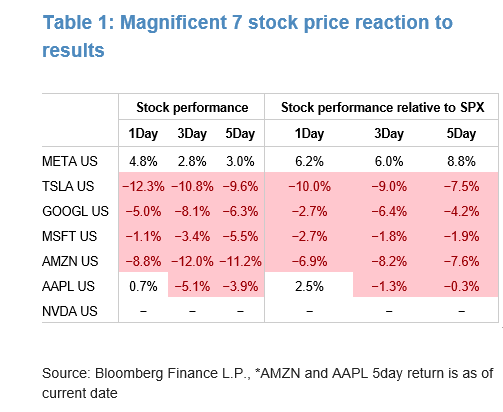Click the AAPL relative 1Day value 2.5%
This screenshot has height=412, width=503.
point(309,286)
